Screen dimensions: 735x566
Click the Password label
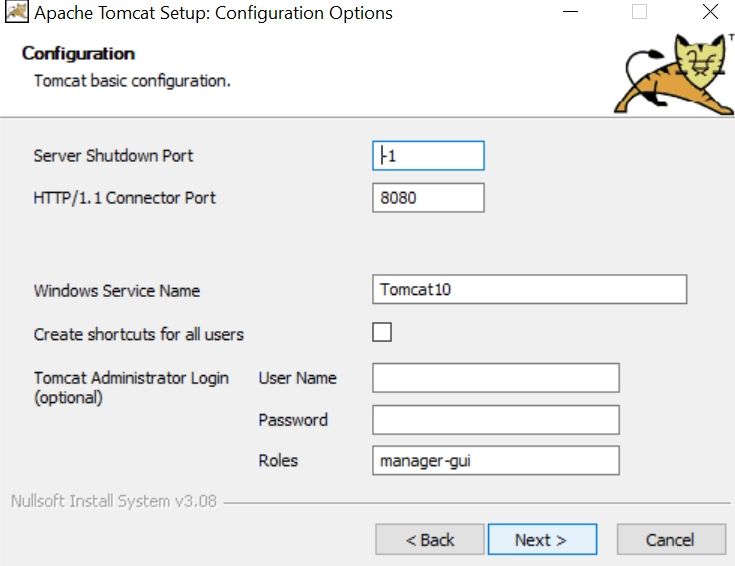[x=293, y=420]
